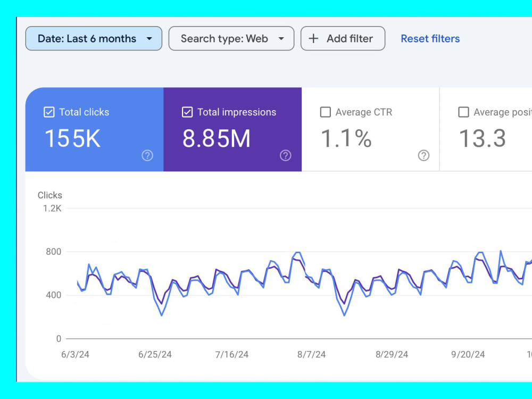This screenshot has height=399, width=532.
Task: Click the 155K total clicks value
Action: click(x=72, y=138)
